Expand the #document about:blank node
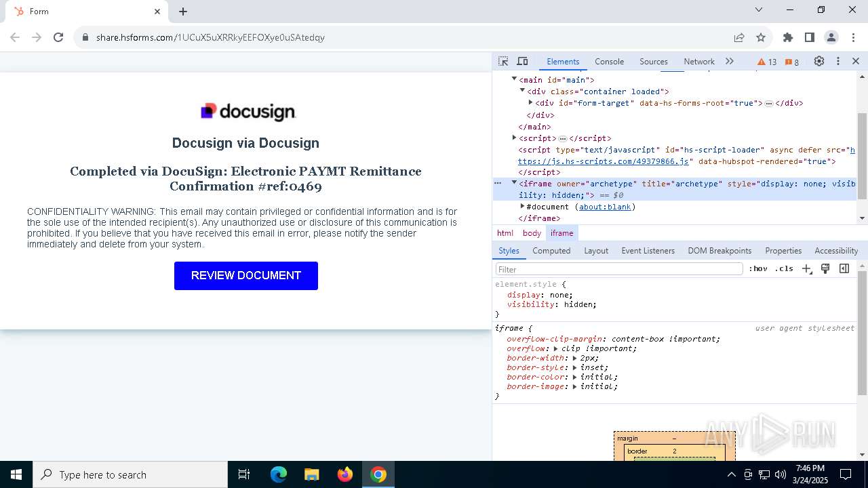 coord(522,206)
